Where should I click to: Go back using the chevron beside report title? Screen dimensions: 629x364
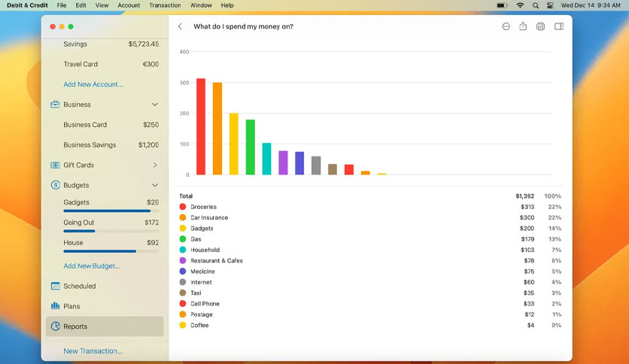180,26
